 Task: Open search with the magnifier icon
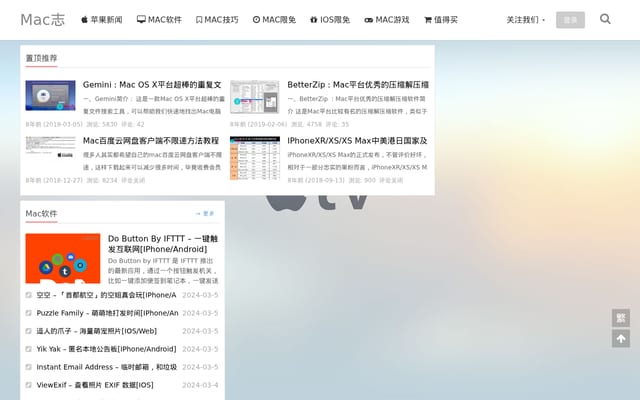point(605,19)
